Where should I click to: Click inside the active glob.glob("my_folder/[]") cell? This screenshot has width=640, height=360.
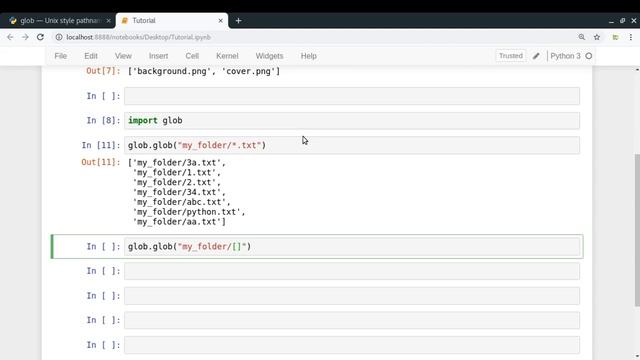(x=352, y=247)
